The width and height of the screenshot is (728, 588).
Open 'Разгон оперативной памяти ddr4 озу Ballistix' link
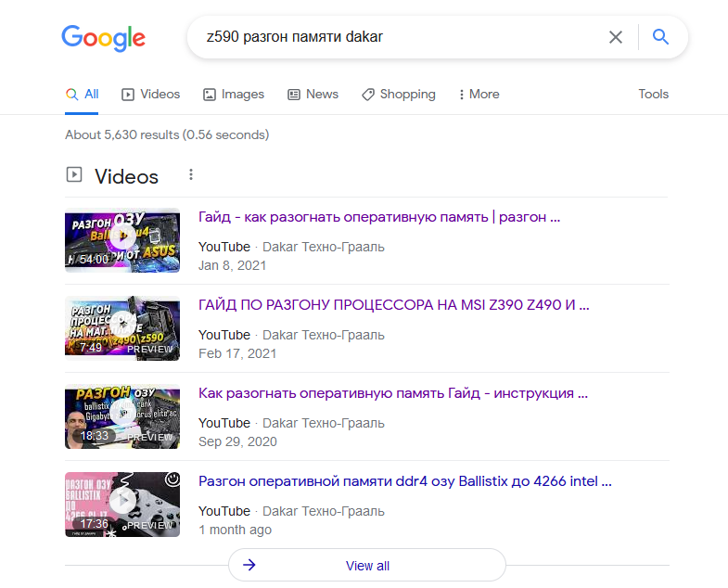404,481
